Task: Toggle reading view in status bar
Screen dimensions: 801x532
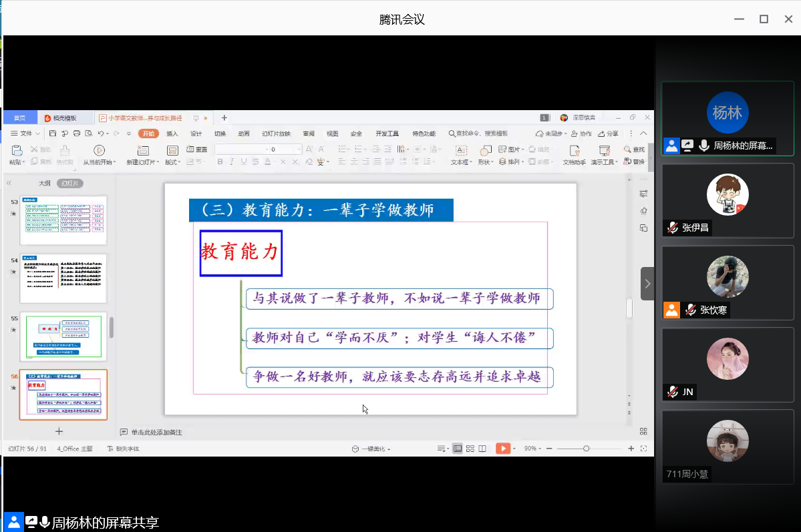Action: click(x=482, y=449)
